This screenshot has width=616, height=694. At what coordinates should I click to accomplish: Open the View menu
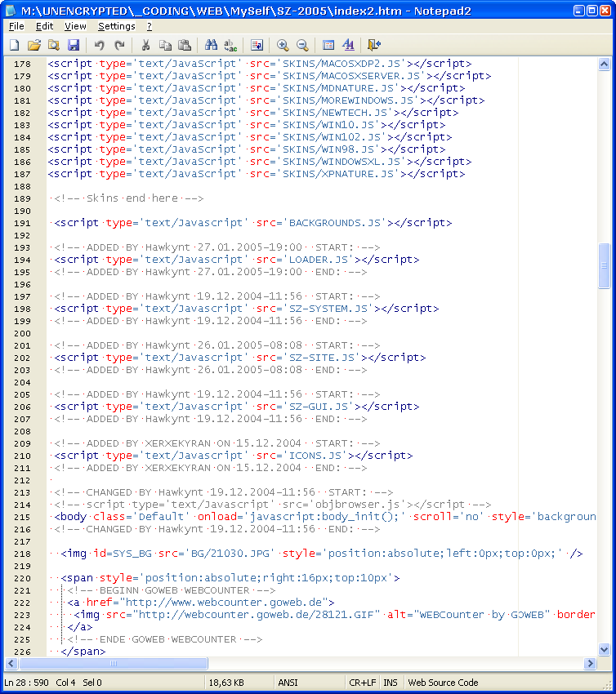[75, 27]
